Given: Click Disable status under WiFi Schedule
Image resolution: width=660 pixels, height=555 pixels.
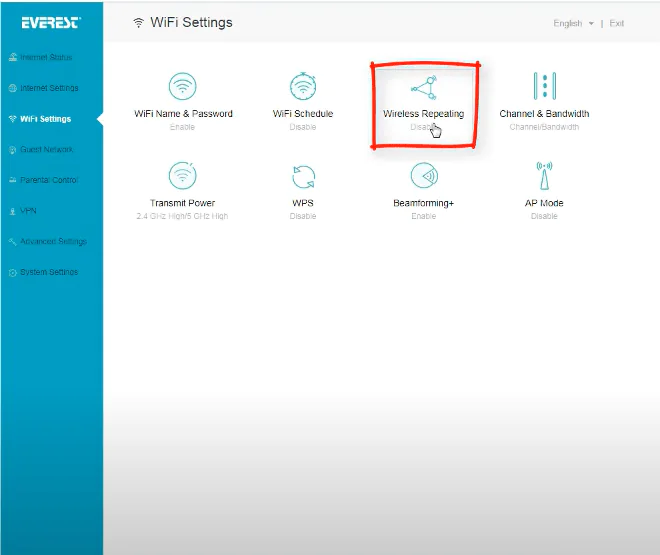Looking at the screenshot, I should coord(303,127).
